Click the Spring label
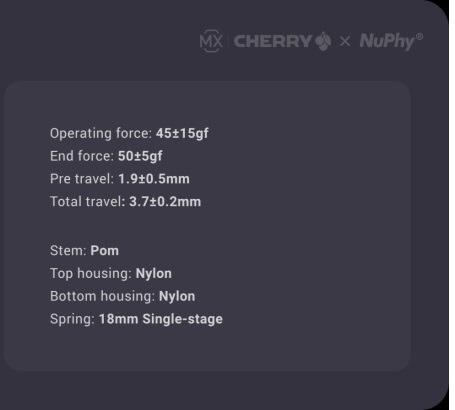 (72, 319)
